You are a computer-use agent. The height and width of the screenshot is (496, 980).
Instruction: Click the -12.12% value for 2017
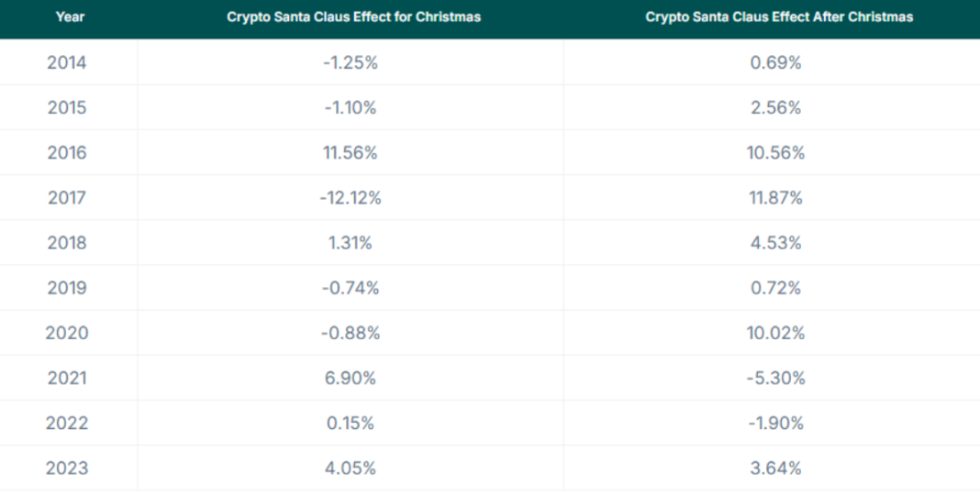point(350,198)
